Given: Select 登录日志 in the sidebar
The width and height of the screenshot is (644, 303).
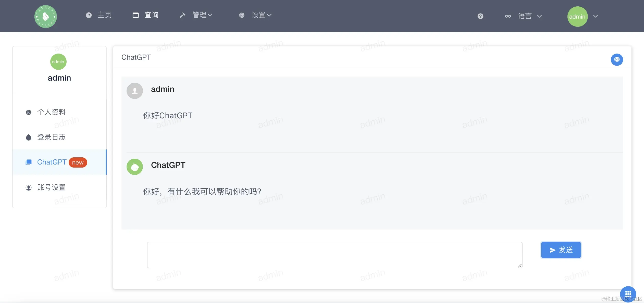Looking at the screenshot, I should pos(59,137).
